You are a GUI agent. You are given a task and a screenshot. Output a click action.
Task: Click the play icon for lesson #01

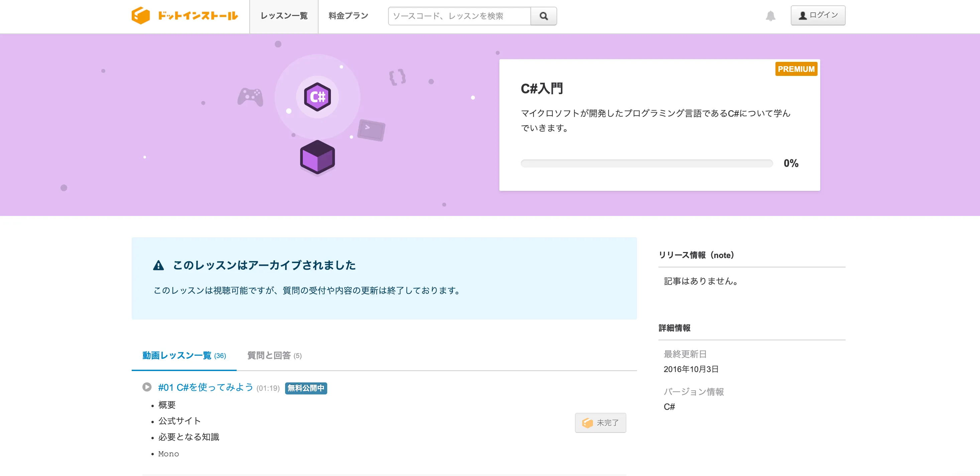click(147, 387)
